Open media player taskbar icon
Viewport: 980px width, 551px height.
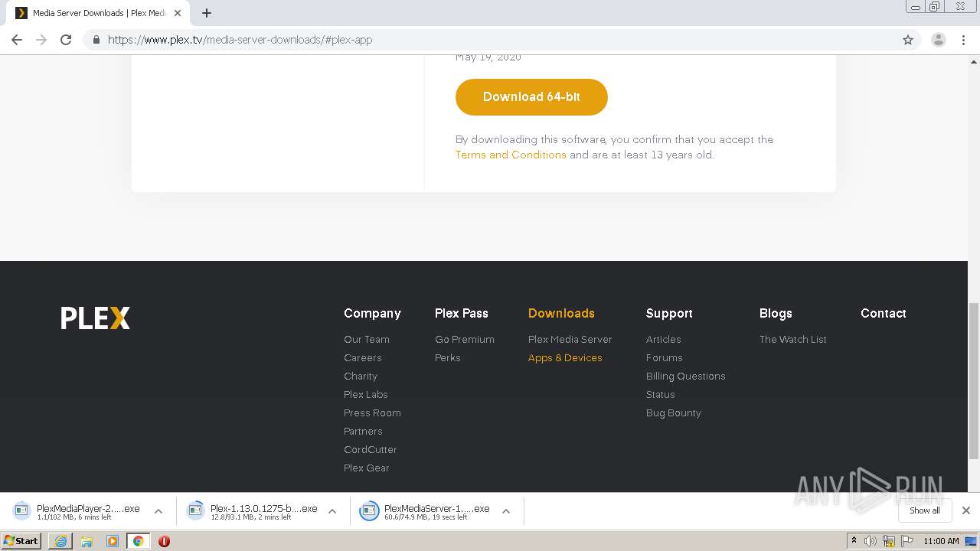tap(113, 541)
